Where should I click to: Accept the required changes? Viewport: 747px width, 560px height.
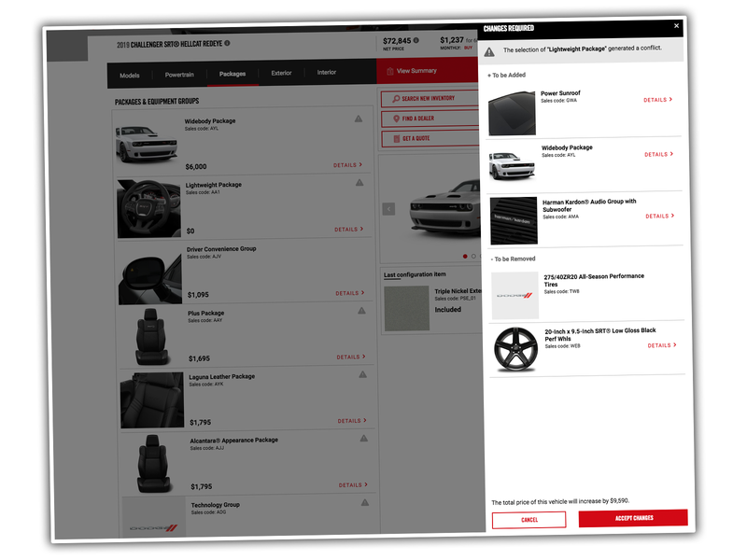[634, 518]
